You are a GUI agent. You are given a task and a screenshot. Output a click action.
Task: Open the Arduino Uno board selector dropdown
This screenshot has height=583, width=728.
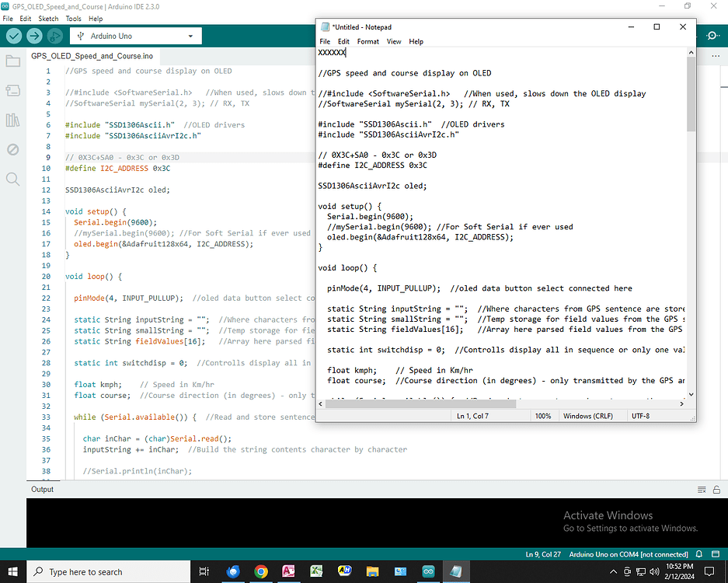point(135,36)
